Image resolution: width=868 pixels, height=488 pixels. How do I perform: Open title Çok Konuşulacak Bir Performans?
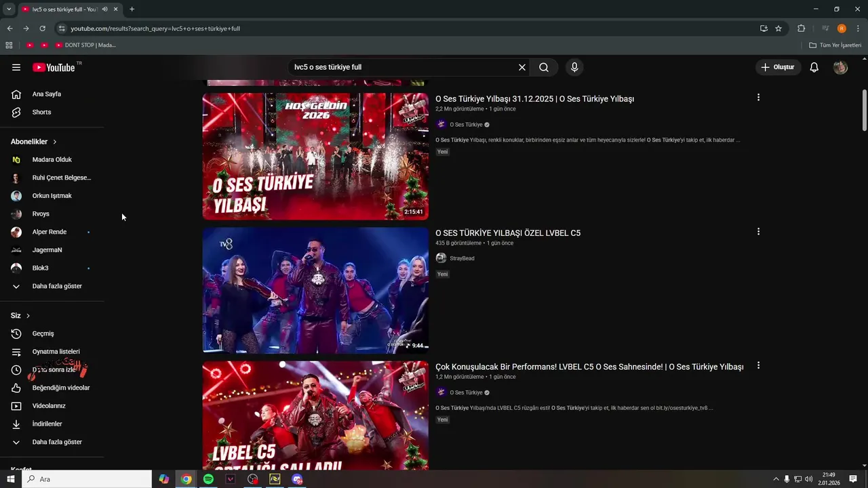coord(589,367)
